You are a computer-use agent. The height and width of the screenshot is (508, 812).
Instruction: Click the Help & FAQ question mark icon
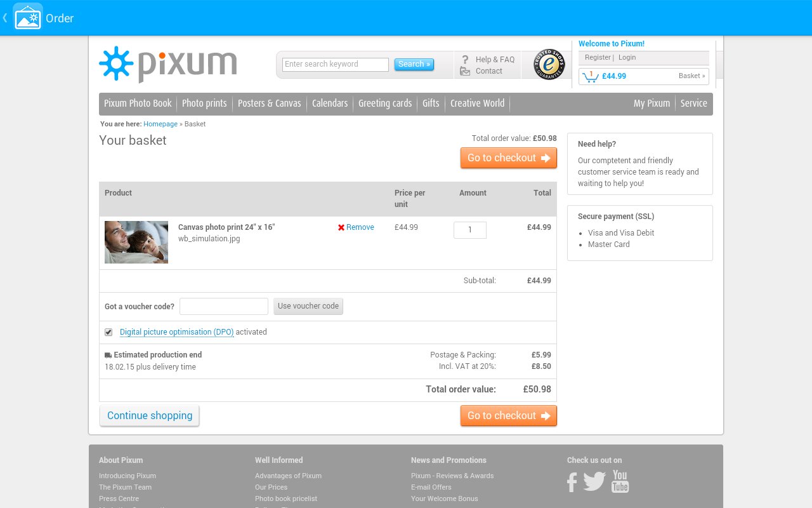click(x=465, y=60)
